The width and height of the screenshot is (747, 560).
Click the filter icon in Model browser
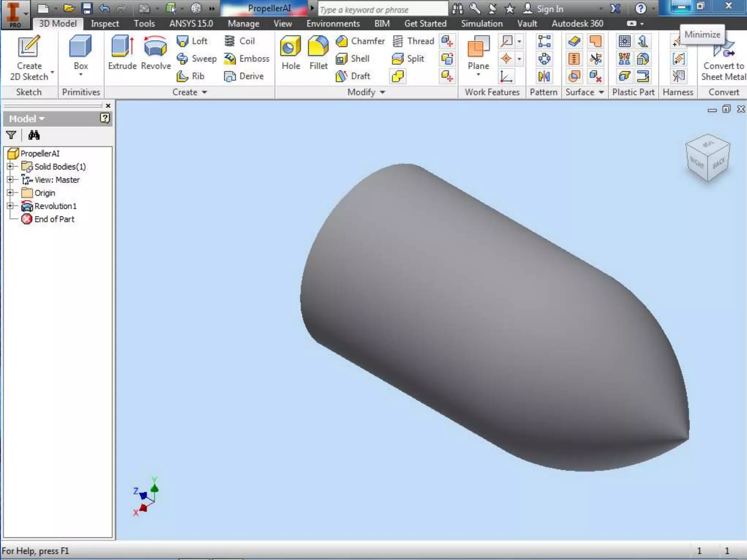(11, 135)
